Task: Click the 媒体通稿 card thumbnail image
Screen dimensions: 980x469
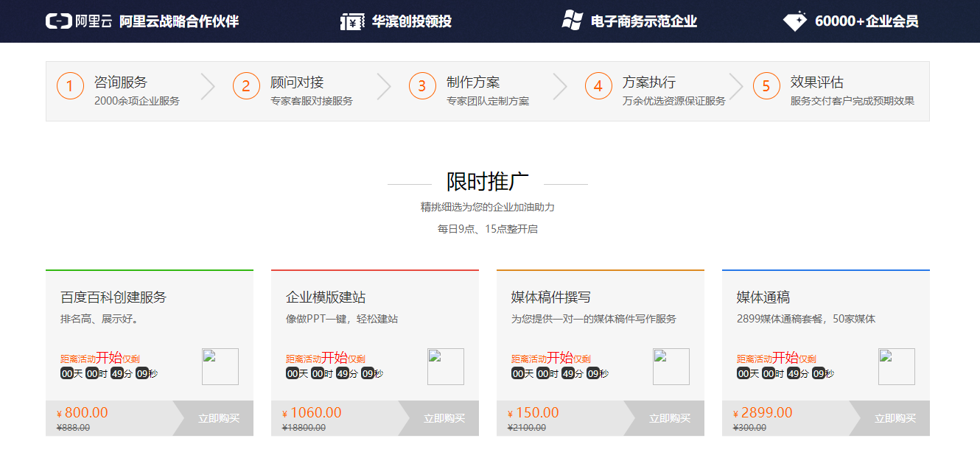Action: pyautogui.click(x=896, y=367)
